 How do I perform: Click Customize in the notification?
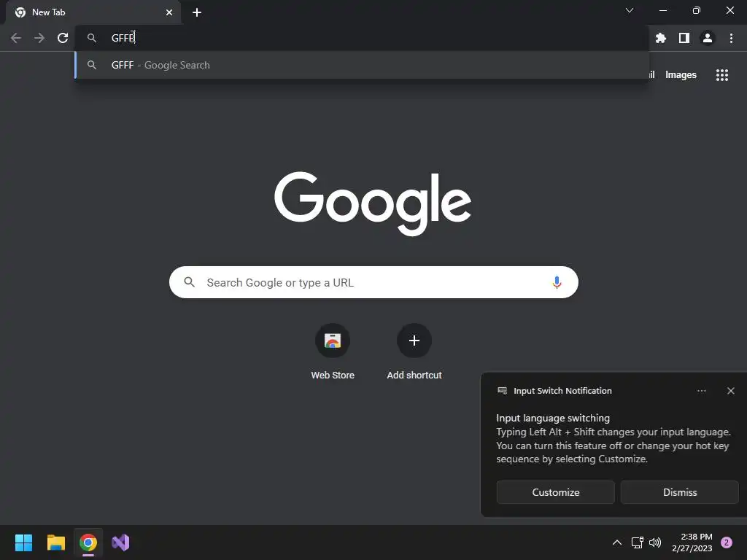(x=555, y=492)
